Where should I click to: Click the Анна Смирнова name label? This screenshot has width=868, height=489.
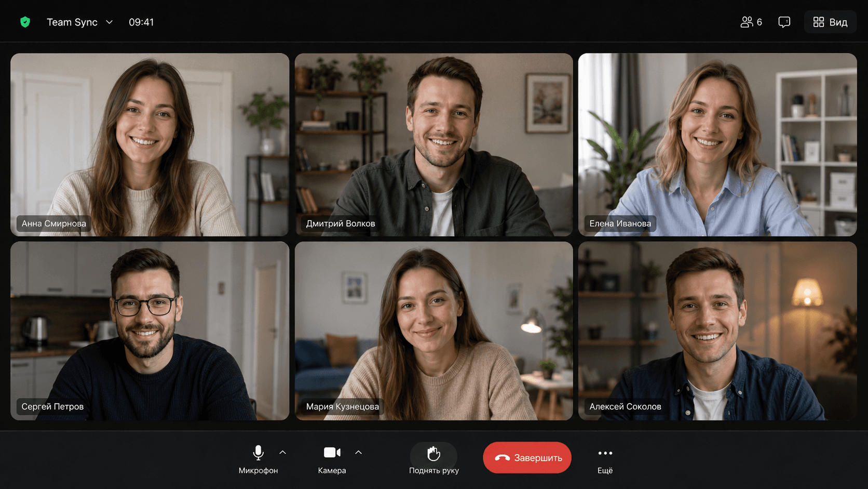pyautogui.click(x=53, y=223)
